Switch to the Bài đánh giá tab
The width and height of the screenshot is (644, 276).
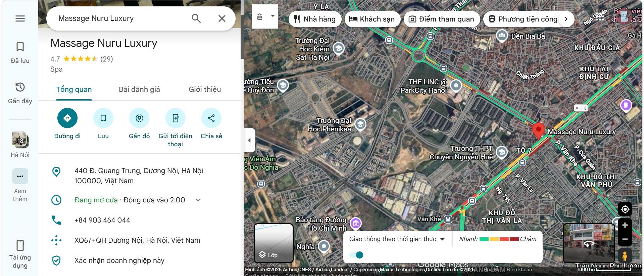click(139, 89)
